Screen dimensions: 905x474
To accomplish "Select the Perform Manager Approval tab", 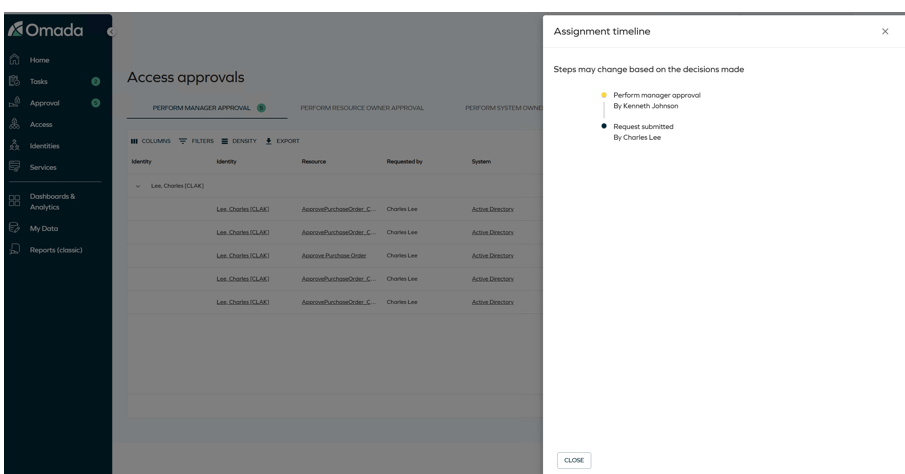I will tap(207, 108).
